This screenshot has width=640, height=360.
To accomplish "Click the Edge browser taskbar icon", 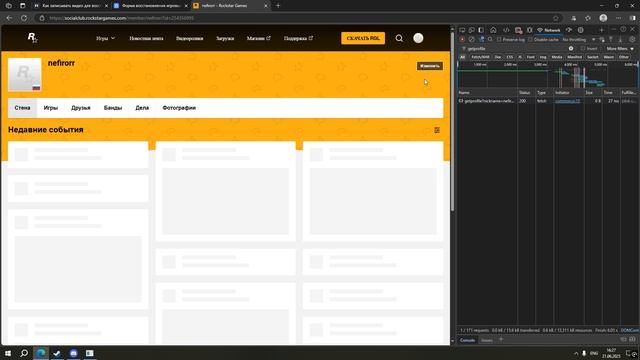I will (41, 353).
